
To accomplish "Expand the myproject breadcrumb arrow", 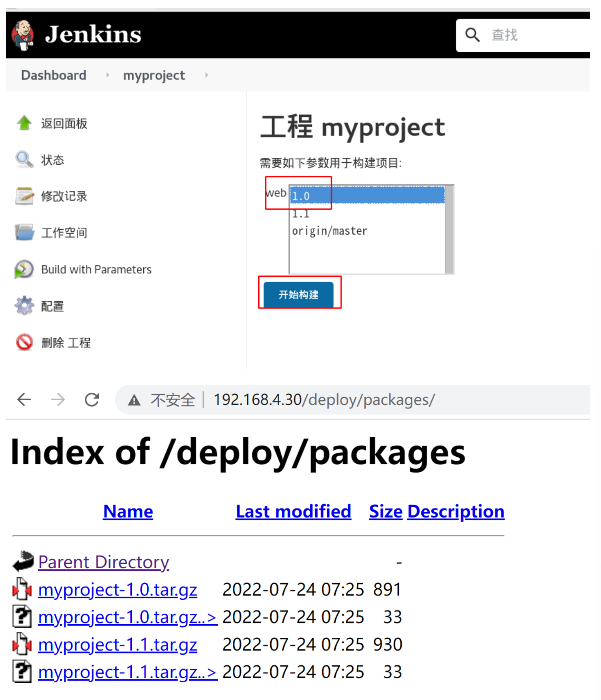I will point(206,75).
